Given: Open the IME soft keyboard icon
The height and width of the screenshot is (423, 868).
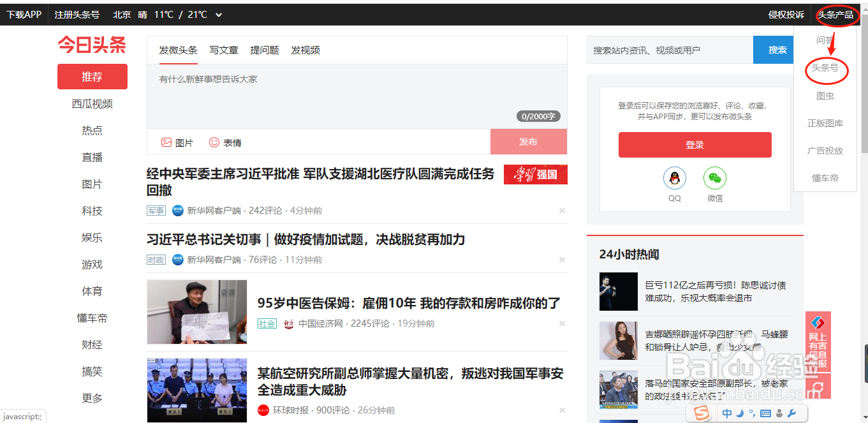Looking at the screenshot, I should (x=766, y=413).
